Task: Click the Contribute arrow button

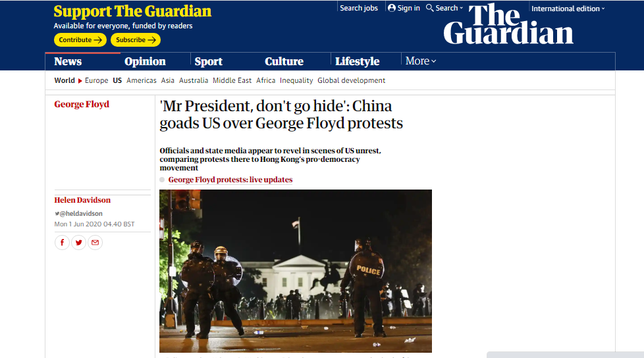Action: tap(80, 40)
